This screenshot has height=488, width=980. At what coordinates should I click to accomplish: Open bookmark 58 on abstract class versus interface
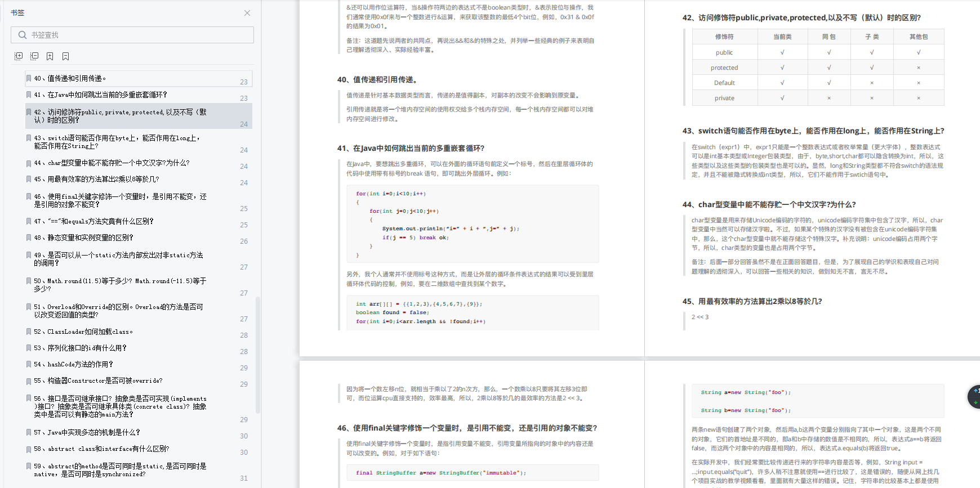(139, 449)
